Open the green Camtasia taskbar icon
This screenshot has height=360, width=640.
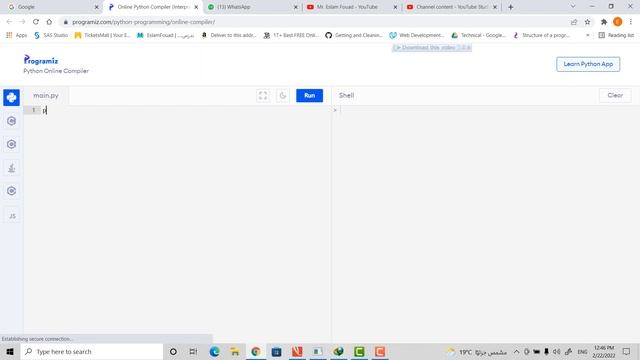[x=359, y=351]
